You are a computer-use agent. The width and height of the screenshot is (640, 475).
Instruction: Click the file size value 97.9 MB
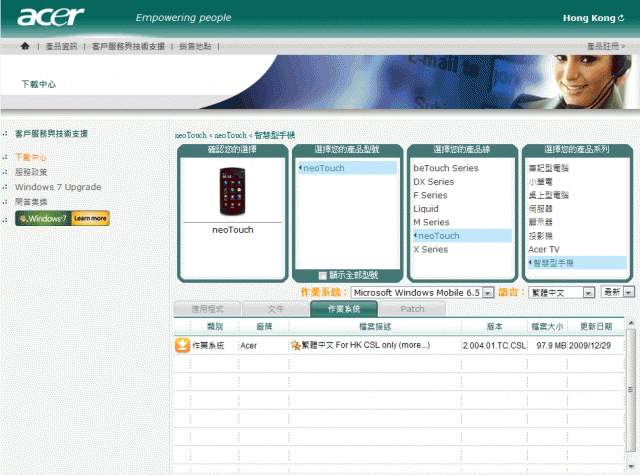coord(551,345)
